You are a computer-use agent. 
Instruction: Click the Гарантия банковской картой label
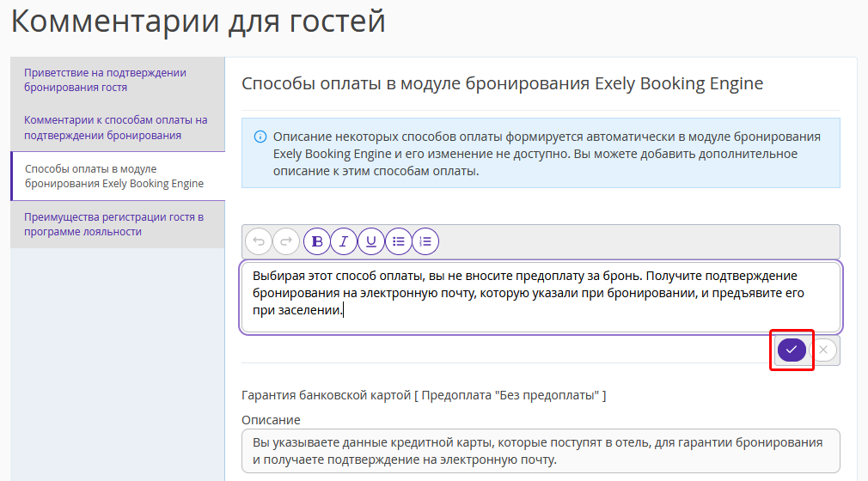click(424, 395)
